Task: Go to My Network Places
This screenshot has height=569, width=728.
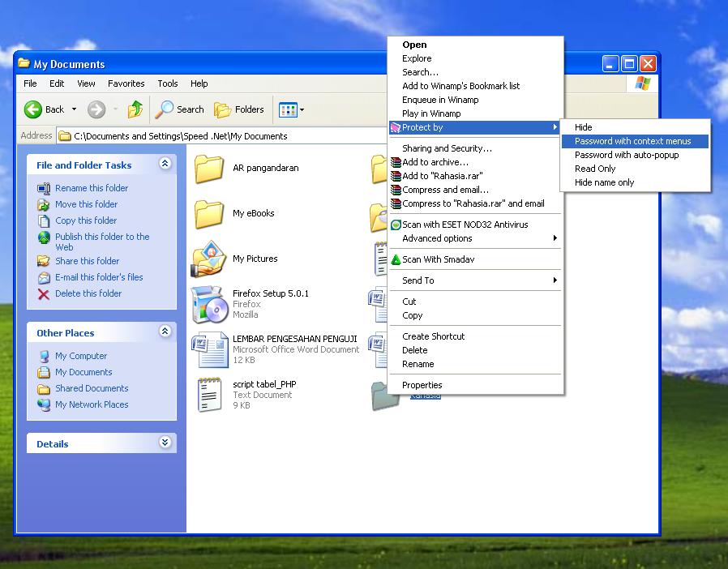Action: point(92,404)
